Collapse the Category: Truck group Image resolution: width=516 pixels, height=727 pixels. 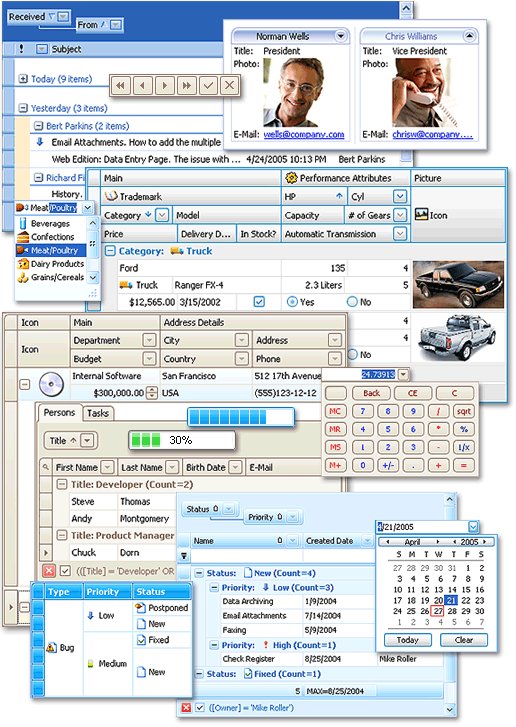(110, 251)
